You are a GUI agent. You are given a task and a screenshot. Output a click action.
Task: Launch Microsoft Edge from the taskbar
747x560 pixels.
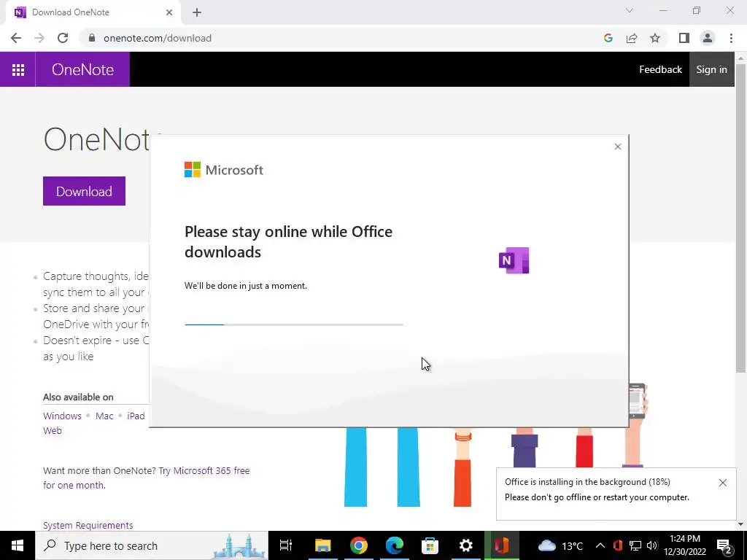pos(394,545)
